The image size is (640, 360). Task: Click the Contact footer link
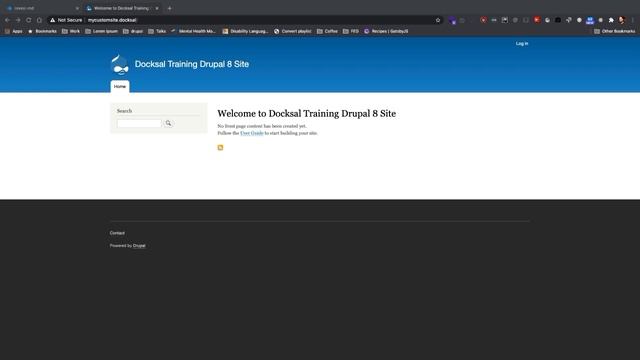[117, 233]
